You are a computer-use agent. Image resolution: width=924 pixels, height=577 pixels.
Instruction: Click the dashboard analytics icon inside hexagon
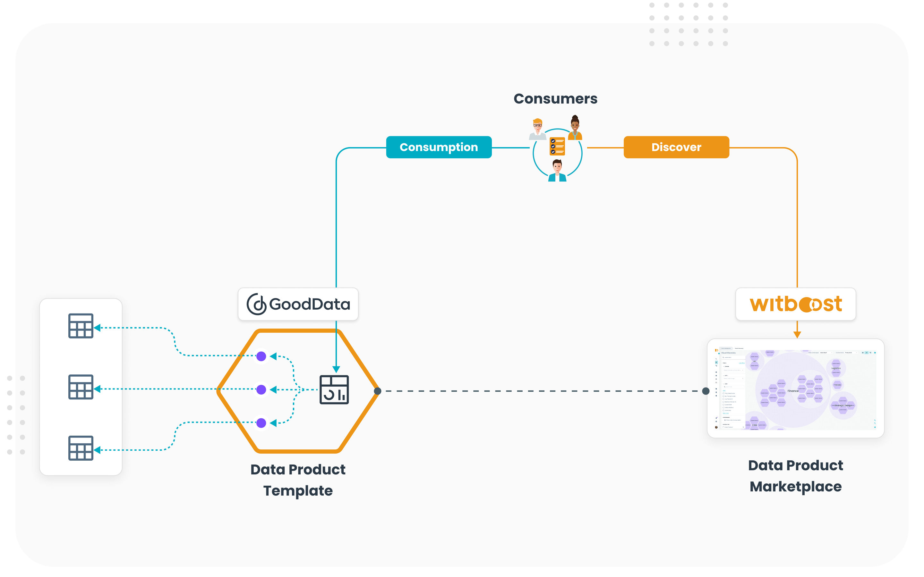334,389
